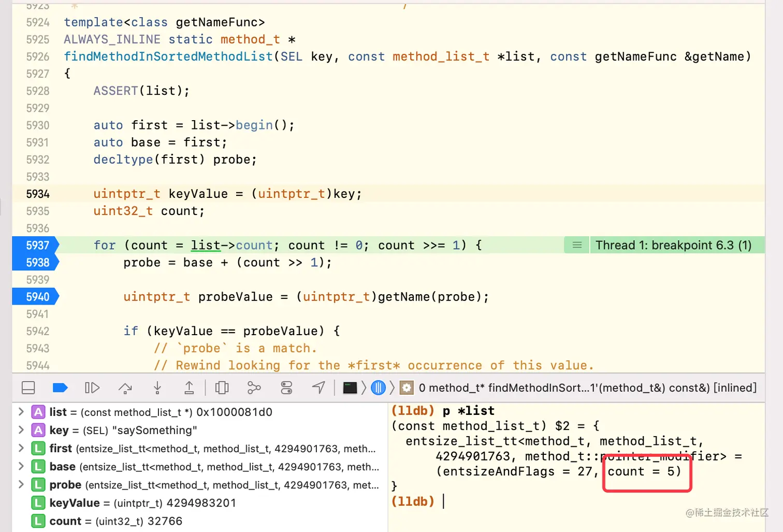Image resolution: width=783 pixels, height=532 pixels.
Task: Expand the 'base' variable
Action: tap(21, 466)
